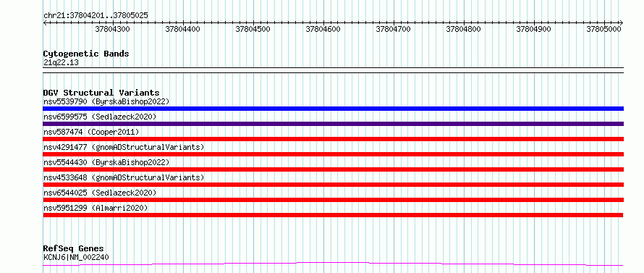Open the nsv4533648 (gnomADStructuralVariants) label
Image resolution: width=644 pixels, height=273 pixels.
(124, 177)
